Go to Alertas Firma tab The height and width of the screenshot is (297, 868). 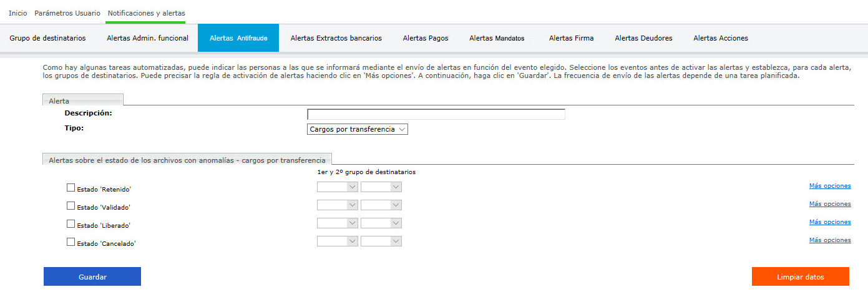pyautogui.click(x=571, y=38)
